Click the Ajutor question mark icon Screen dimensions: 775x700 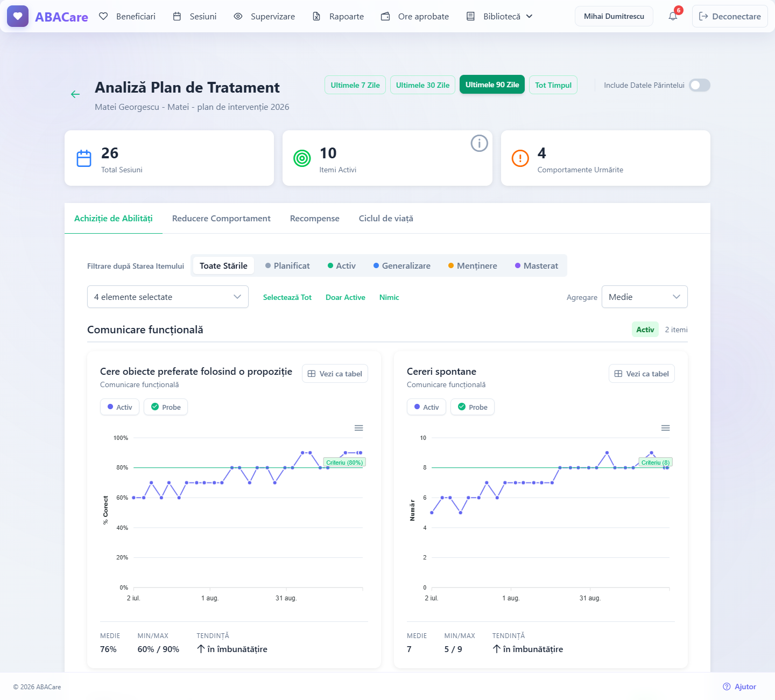pyautogui.click(x=727, y=687)
